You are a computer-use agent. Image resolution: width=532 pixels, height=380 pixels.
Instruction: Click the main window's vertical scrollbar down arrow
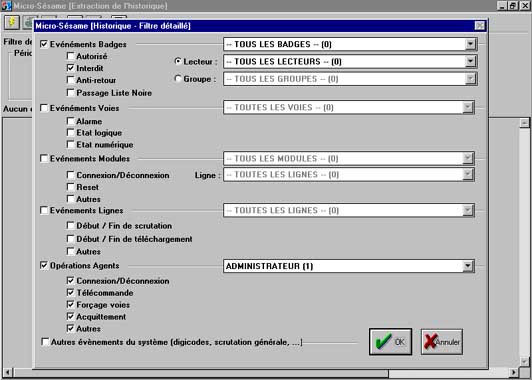[524, 362]
